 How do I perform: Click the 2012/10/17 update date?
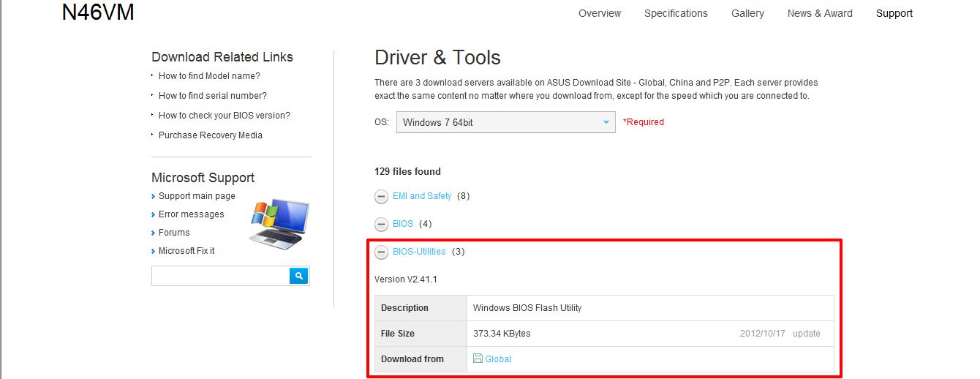780,334
